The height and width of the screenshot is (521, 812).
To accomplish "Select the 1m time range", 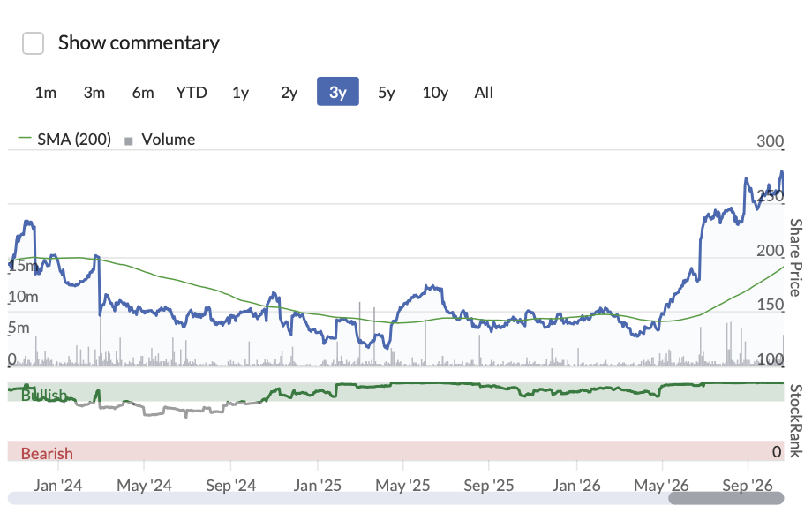I will point(46,92).
